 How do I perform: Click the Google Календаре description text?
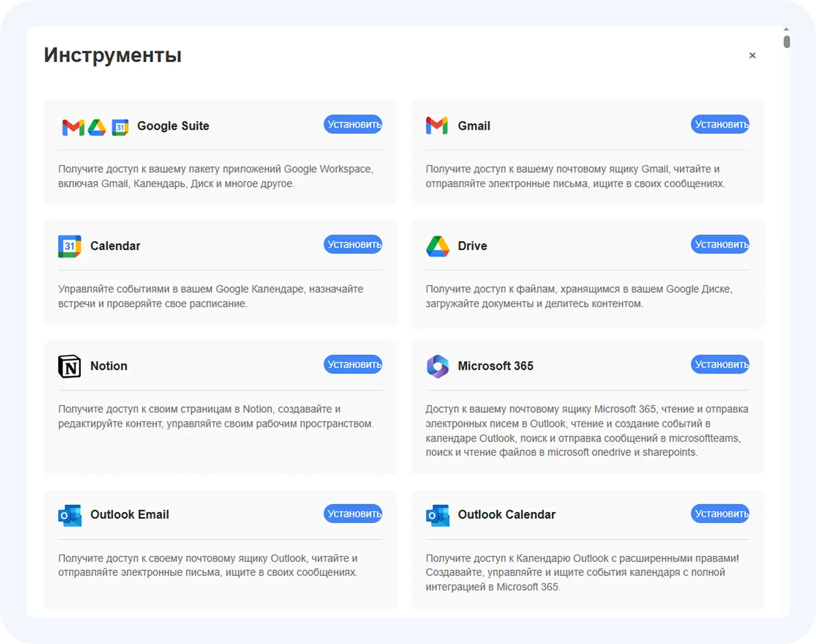(211, 296)
